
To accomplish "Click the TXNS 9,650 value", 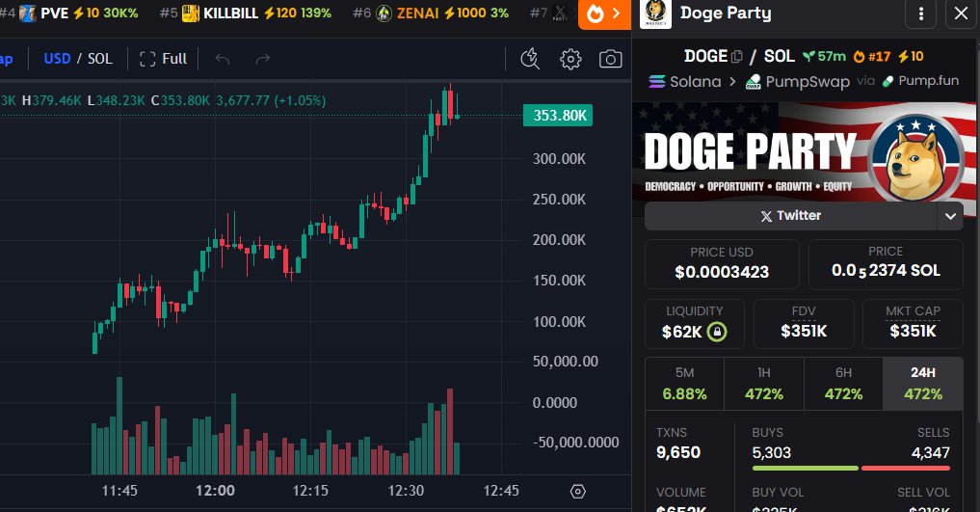I will [678, 452].
